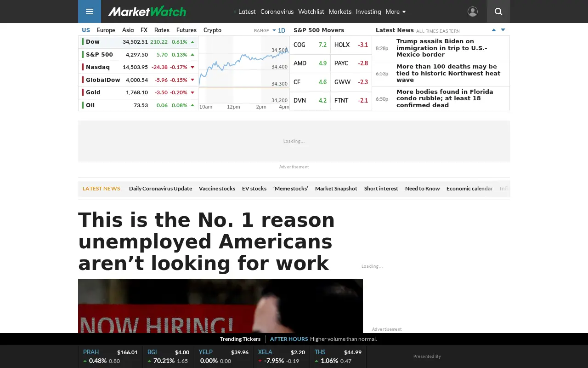588x368 pixels.
Task: Open the hamburger navigation menu
Action: pyautogui.click(x=90, y=11)
